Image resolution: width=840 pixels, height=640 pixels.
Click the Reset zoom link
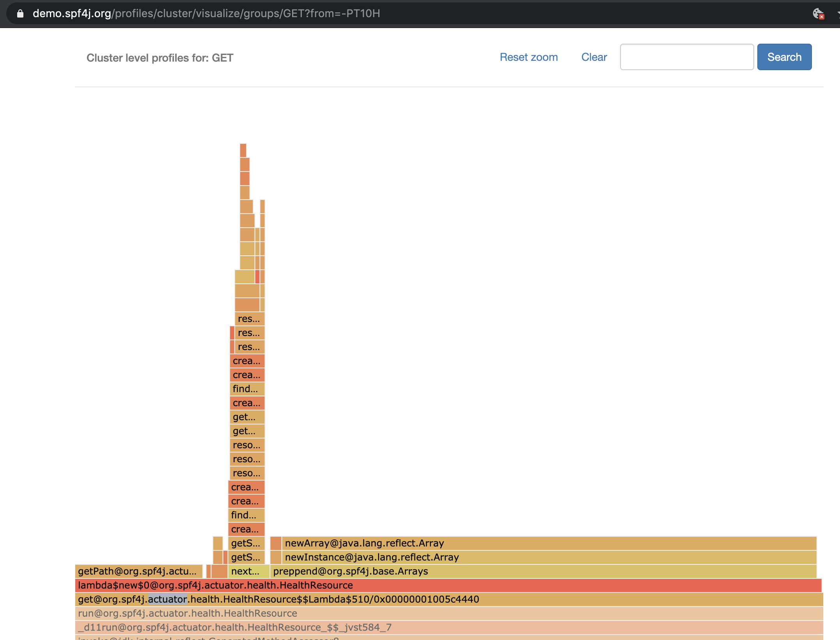(x=528, y=57)
